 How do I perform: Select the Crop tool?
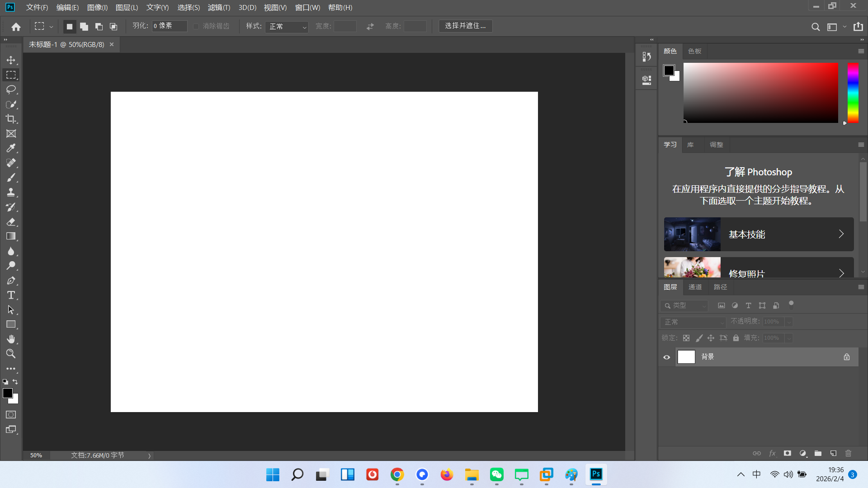(11, 119)
